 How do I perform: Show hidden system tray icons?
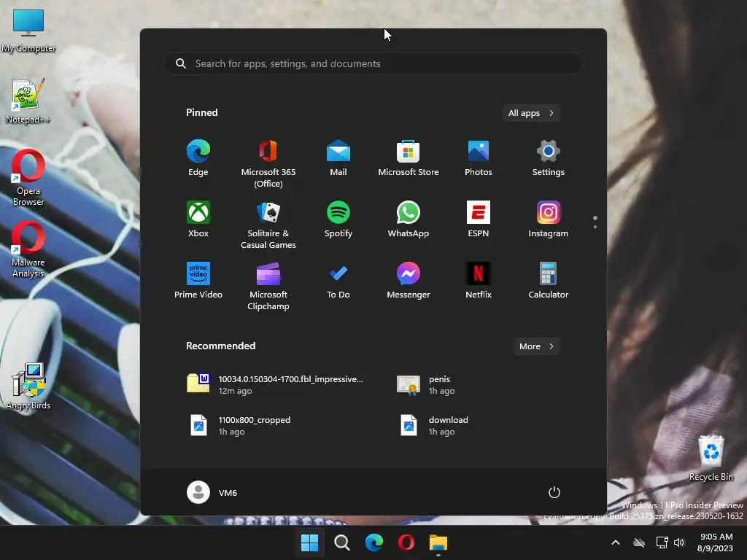616,542
